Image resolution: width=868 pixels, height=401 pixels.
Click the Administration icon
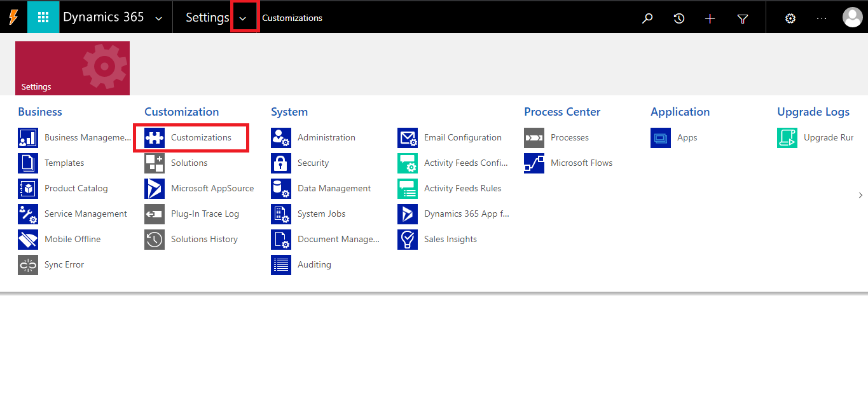point(281,137)
